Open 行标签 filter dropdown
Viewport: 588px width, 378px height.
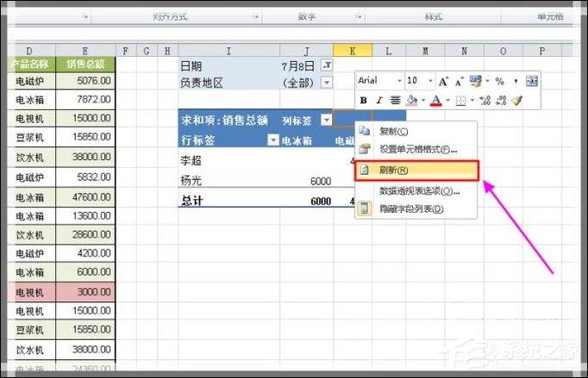click(273, 140)
